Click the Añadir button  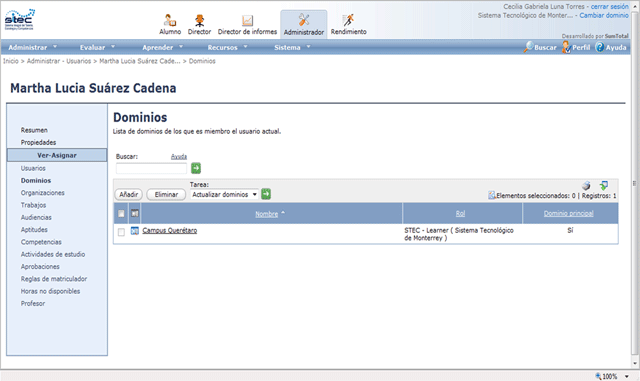[129, 194]
